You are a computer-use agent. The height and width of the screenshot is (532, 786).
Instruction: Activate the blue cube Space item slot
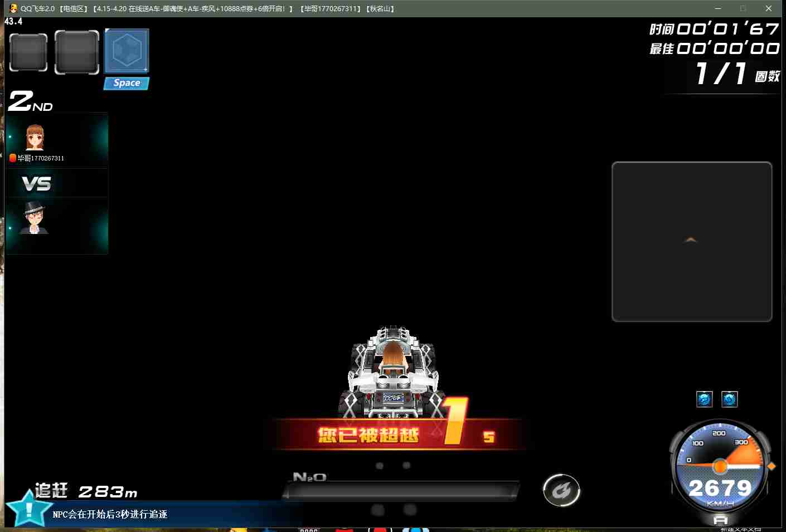127,51
